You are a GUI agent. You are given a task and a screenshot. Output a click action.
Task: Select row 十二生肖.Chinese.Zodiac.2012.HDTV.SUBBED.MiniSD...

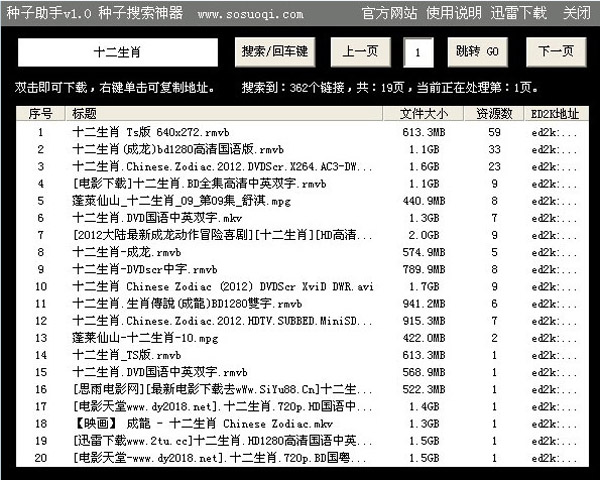302,321
